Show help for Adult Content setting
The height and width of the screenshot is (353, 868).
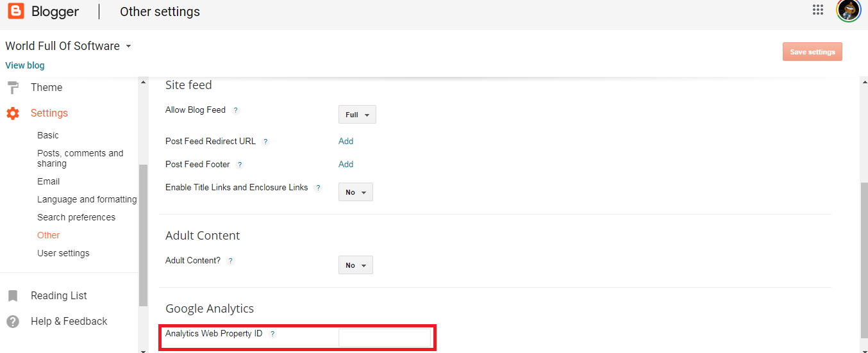coord(230,261)
